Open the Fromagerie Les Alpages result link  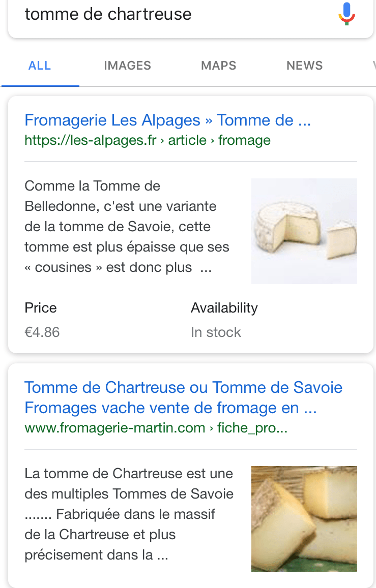click(167, 120)
